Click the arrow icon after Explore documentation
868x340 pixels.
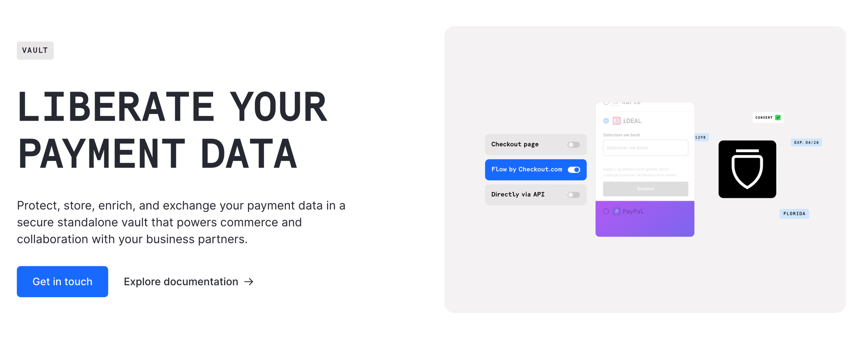[x=249, y=282]
